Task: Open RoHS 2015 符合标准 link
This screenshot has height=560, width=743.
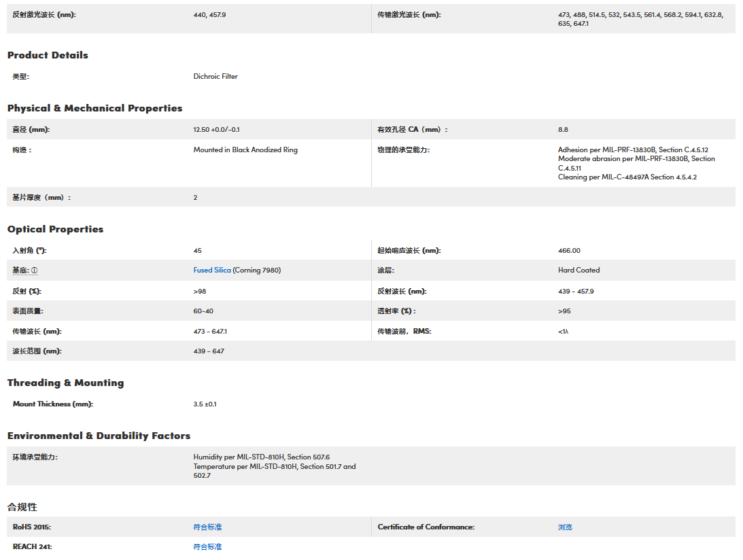Action: [207, 527]
